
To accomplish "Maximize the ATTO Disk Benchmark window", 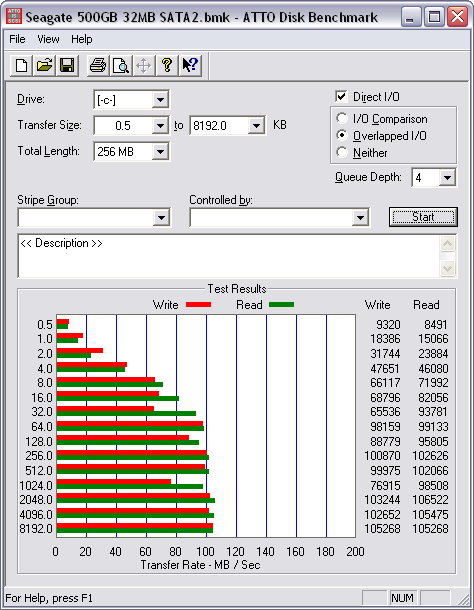I will [434, 17].
